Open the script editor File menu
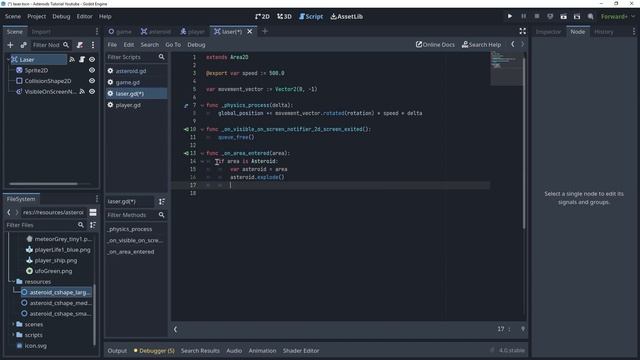The width and height of the screenshot is (640, 360). pos(112,44)
